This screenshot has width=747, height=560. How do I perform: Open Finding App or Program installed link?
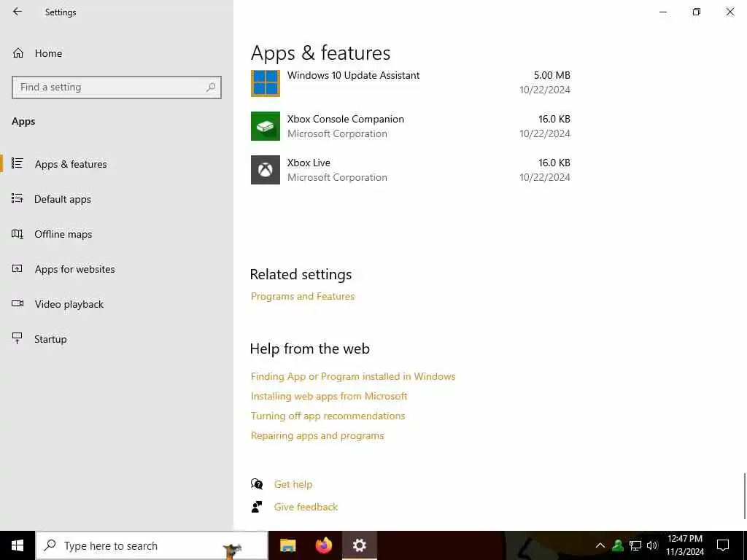(x=353, y=376)
